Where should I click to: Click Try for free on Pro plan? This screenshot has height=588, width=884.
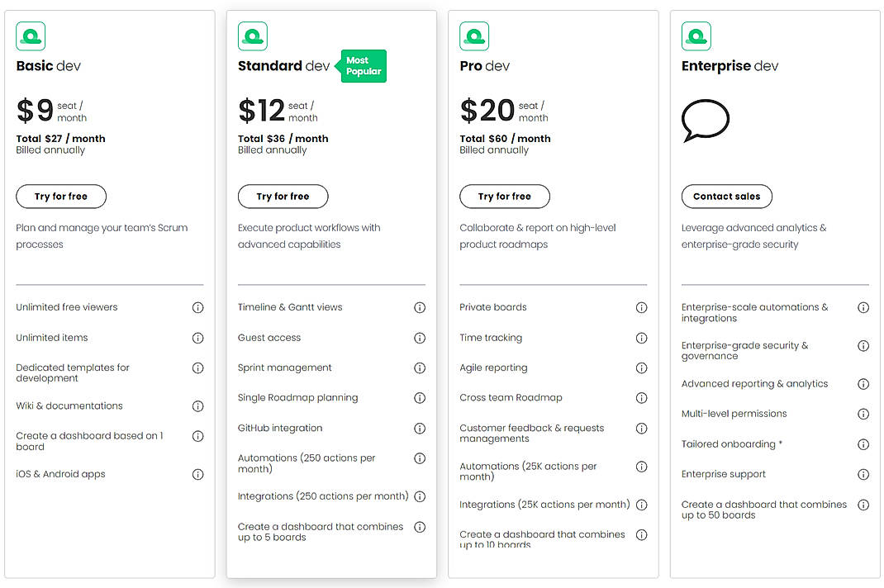tap(504, 197)
